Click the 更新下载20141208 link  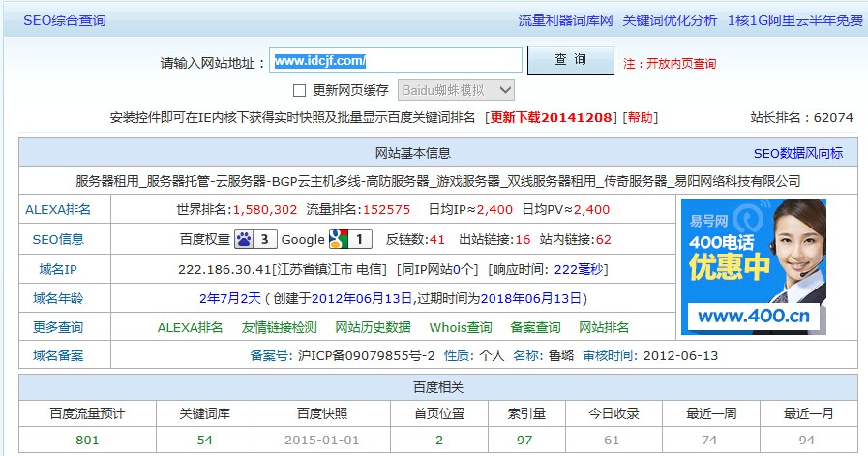coord(551,117)
